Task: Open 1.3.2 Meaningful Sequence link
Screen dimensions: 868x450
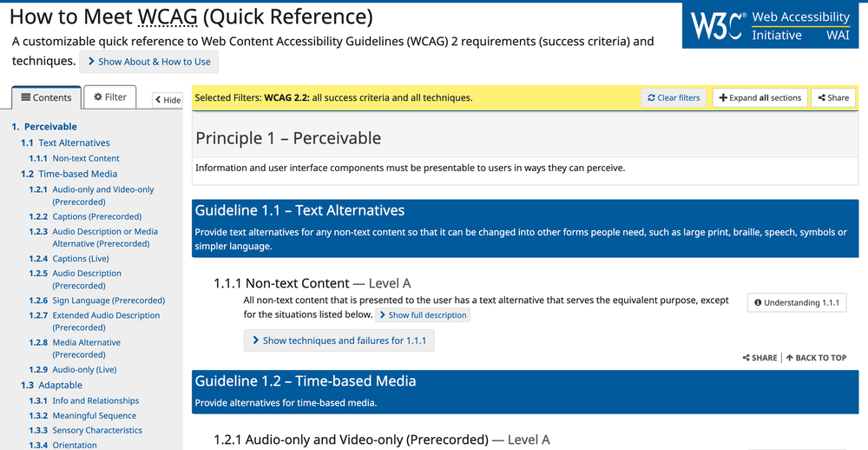Action: tap(82, 415)
